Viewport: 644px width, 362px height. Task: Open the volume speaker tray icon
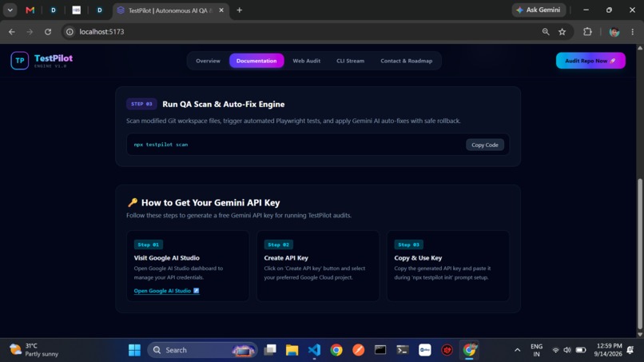point(567,350)
